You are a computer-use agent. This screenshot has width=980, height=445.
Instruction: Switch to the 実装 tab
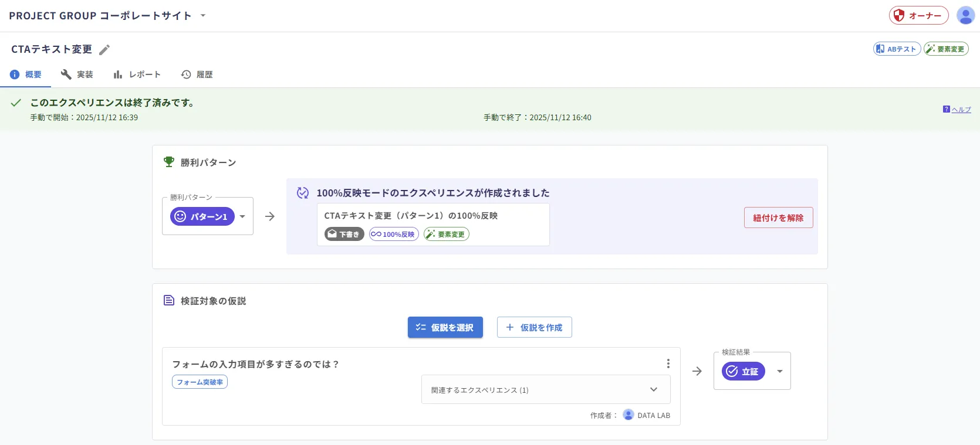pos(77,74)
